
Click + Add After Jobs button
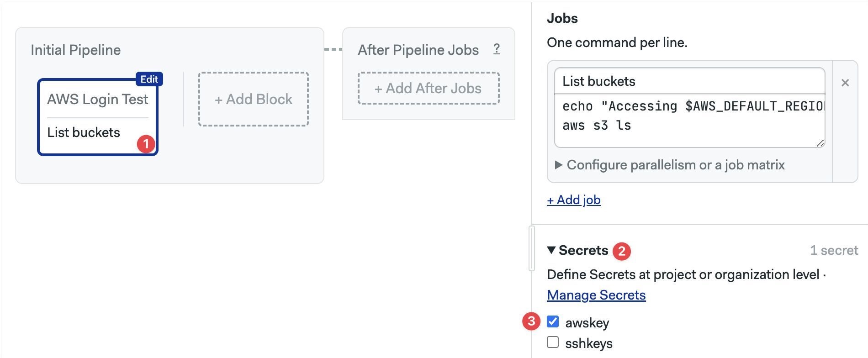pos(429,88)
